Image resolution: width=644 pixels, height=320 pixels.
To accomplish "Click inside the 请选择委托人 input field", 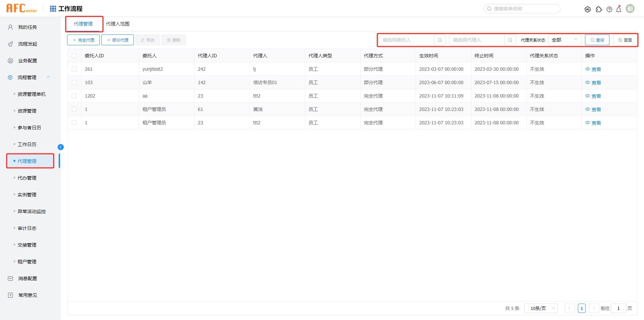I will pos(406,40).
